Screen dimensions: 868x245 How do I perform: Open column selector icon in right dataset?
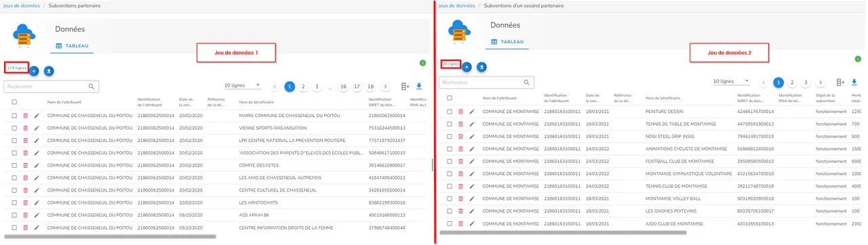tap(840, 83)
